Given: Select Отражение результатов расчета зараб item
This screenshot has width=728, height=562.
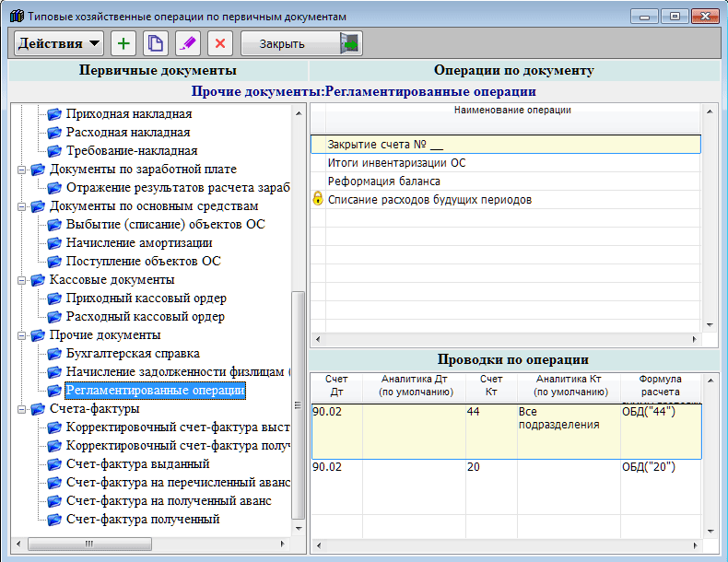Looking at the screenshot, I should coord(178,188).
